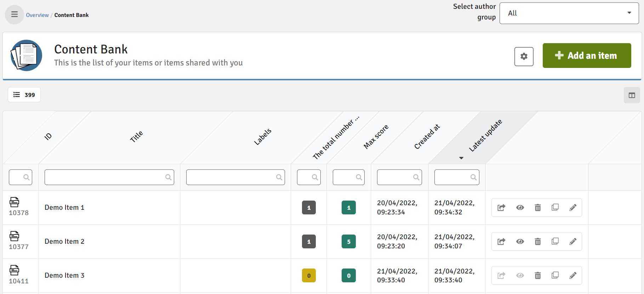The image size is (644, 294).
Task: Open Content Bank settings gear
Action: tap(524, 56)
